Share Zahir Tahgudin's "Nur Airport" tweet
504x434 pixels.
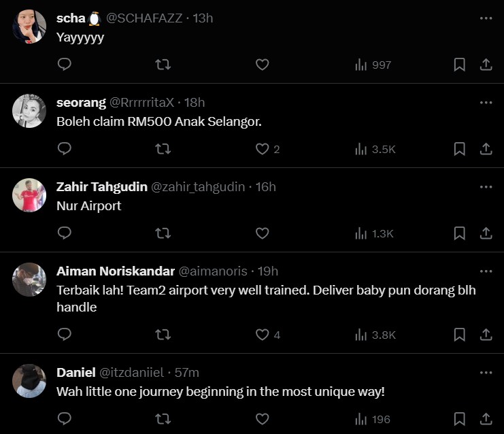pos(486,233)
